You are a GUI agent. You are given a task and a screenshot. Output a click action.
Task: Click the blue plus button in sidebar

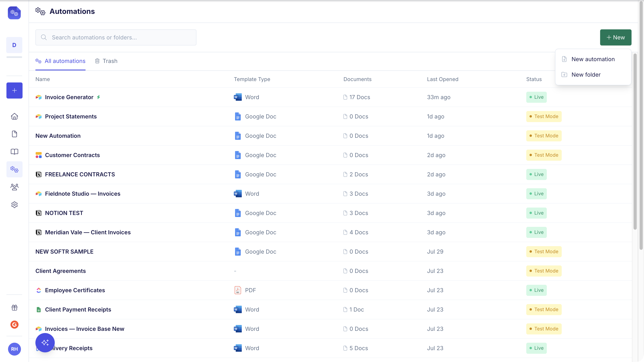[x=14, y=90]
